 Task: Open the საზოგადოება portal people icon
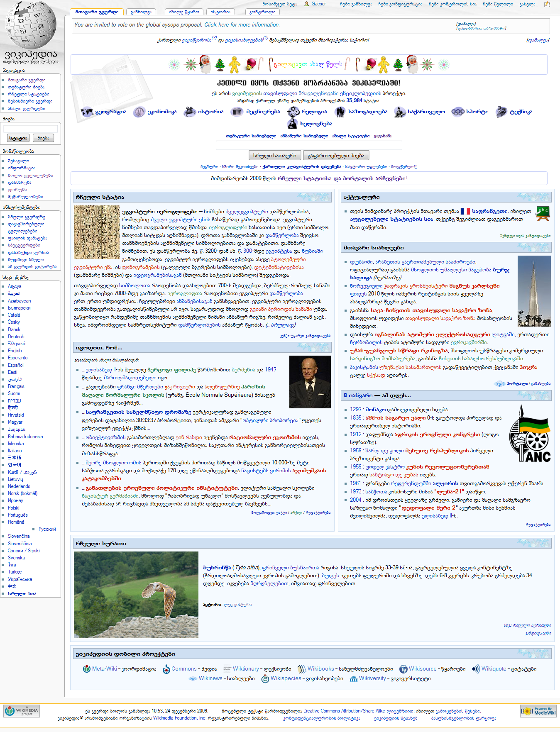coord(340,112)
